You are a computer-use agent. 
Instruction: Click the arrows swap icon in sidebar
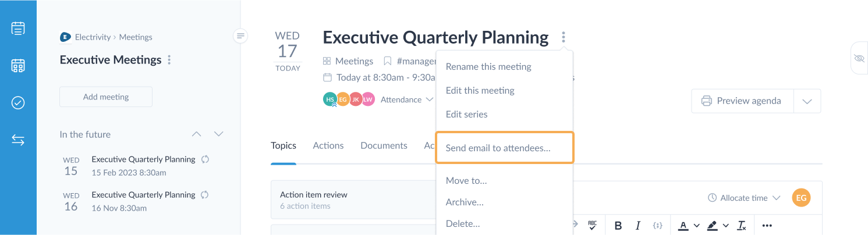click(18, 140)
